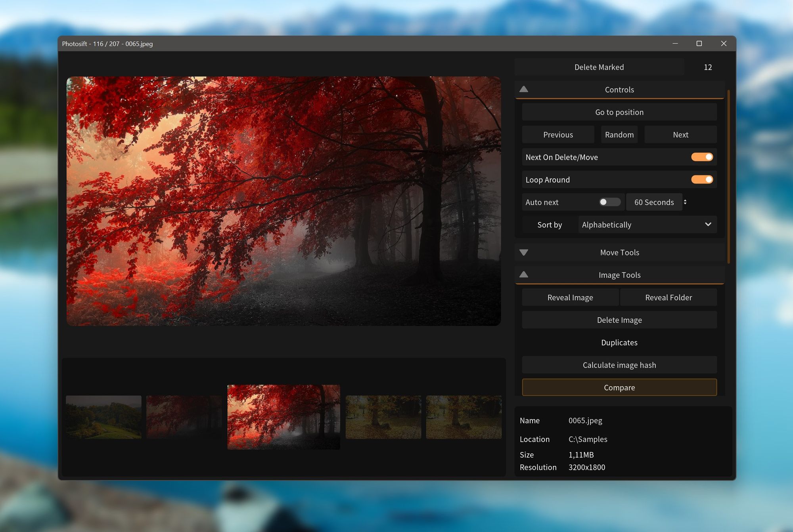This screenshot has height=532, width=793.
Task: Click Reveal Folder button
Action: (668, 297)
